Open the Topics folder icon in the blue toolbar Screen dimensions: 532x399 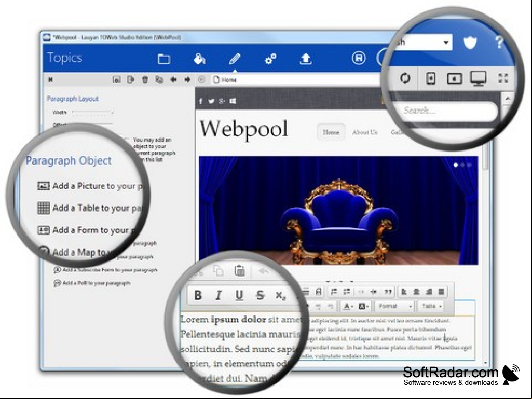pyautogui.click(x=164, y=59)
